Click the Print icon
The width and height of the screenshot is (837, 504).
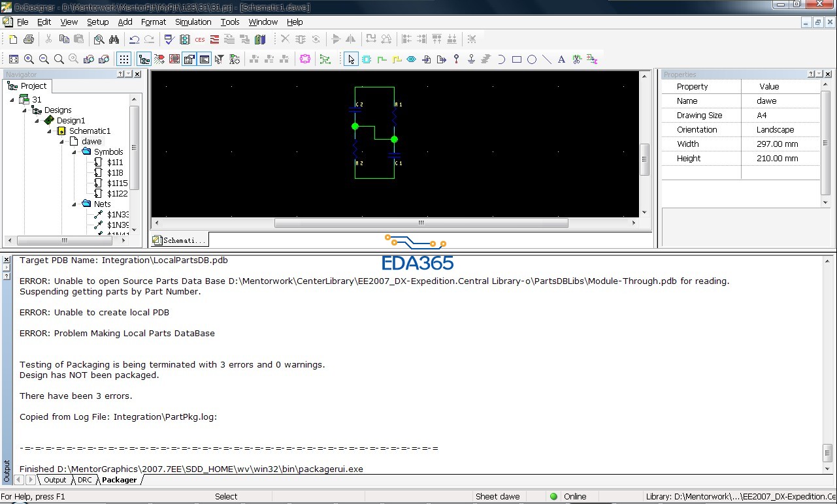click(x=28, y=40)
